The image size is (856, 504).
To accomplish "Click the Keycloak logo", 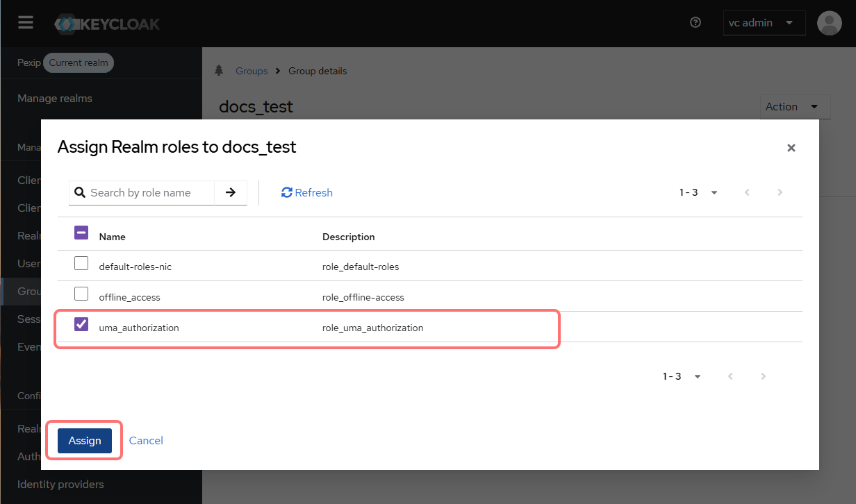I will click(x=107, y=24).
